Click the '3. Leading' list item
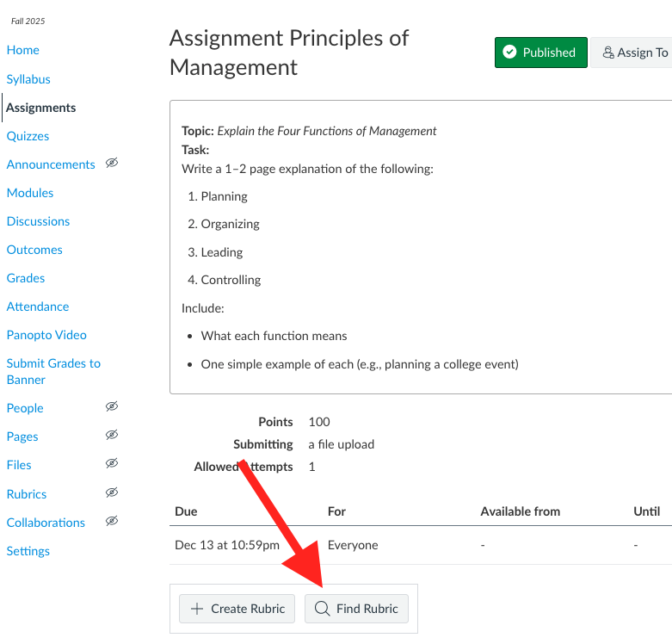672x644 pixels. [x=215, y=252]
